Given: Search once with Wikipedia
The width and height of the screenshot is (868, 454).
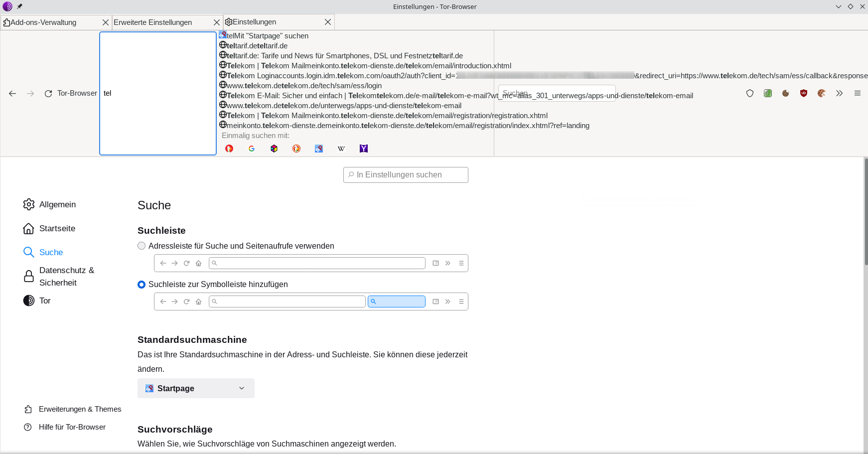Looking at the screenshot, I should click(341, 149).
